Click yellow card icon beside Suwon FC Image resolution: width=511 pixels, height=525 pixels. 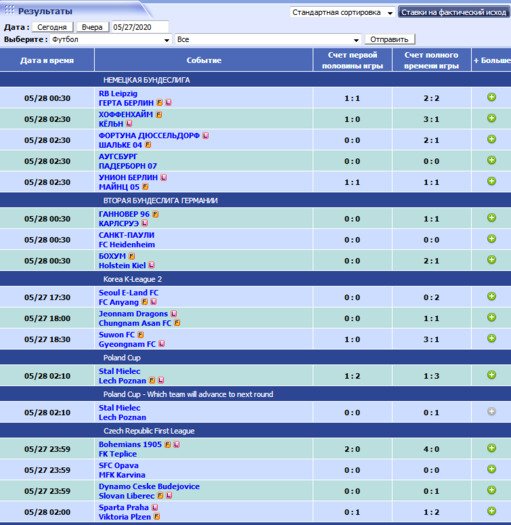pyautogui.click(x=141, y=335)
